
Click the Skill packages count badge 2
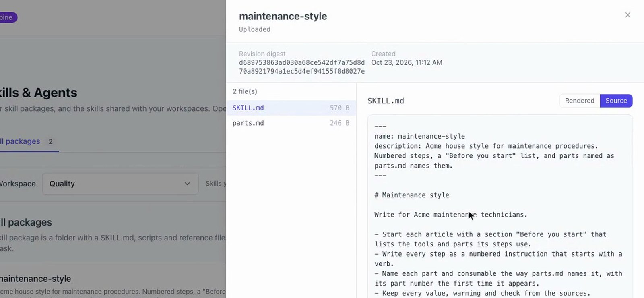pyautogui.click(x=50, y=141)
